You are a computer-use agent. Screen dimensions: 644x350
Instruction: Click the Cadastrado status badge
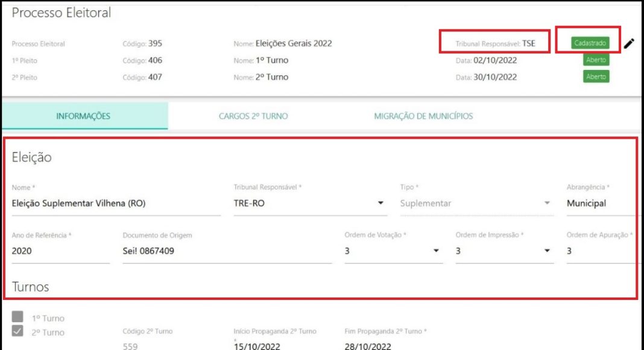(590, 43)
